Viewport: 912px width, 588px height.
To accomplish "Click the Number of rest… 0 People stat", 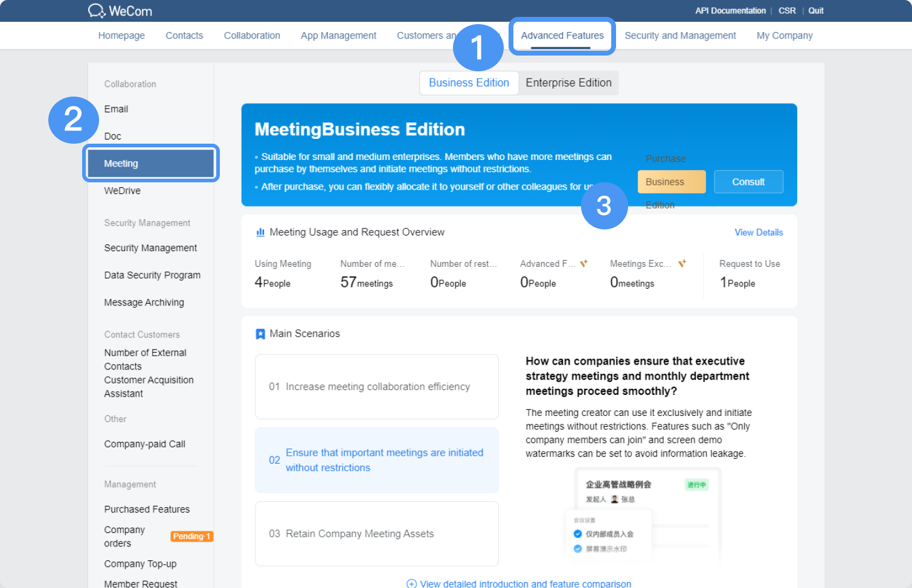I will (x=463, y=274).
